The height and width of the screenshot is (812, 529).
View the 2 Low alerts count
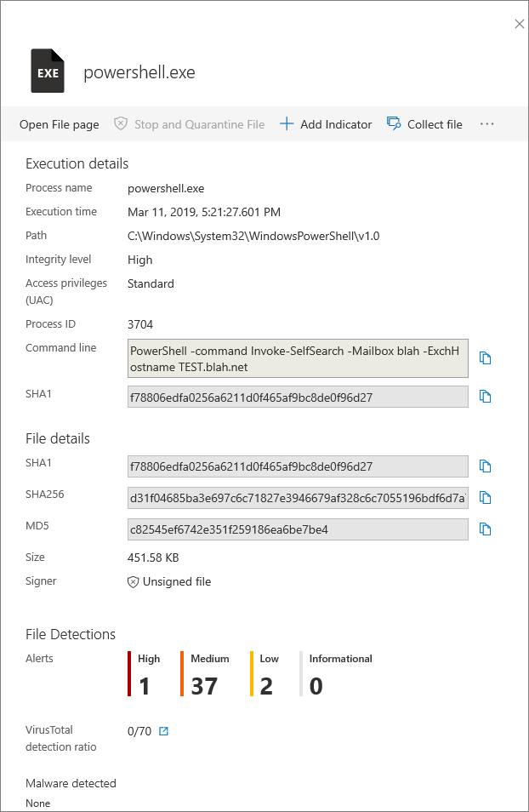[266, 686]
